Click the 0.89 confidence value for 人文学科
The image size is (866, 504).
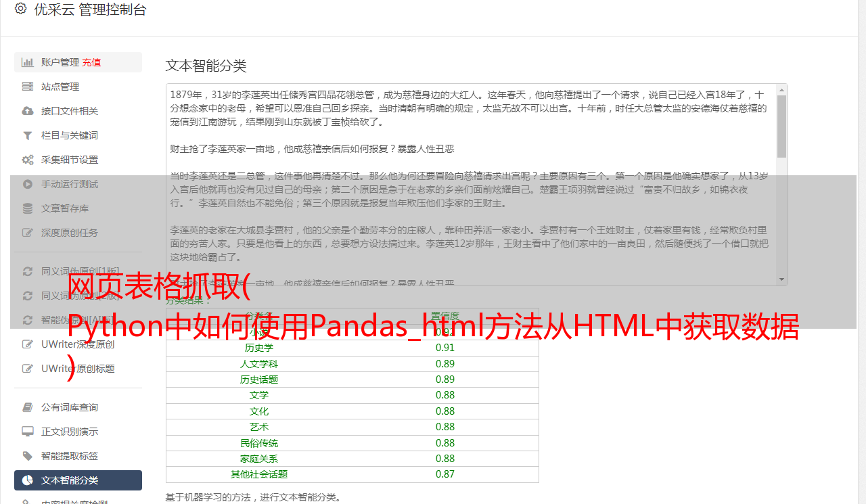[x=445, y=364]
